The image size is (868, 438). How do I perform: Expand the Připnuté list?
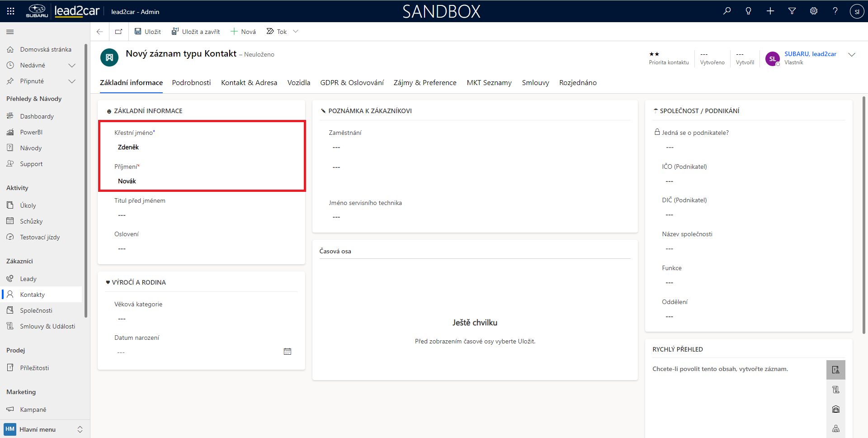[x=71, y=81]
